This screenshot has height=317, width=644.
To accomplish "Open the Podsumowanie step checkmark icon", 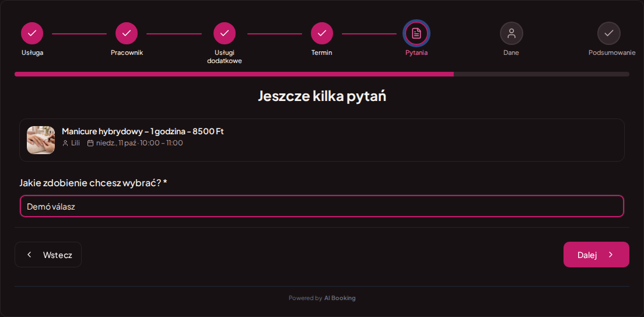I will 608,33.
